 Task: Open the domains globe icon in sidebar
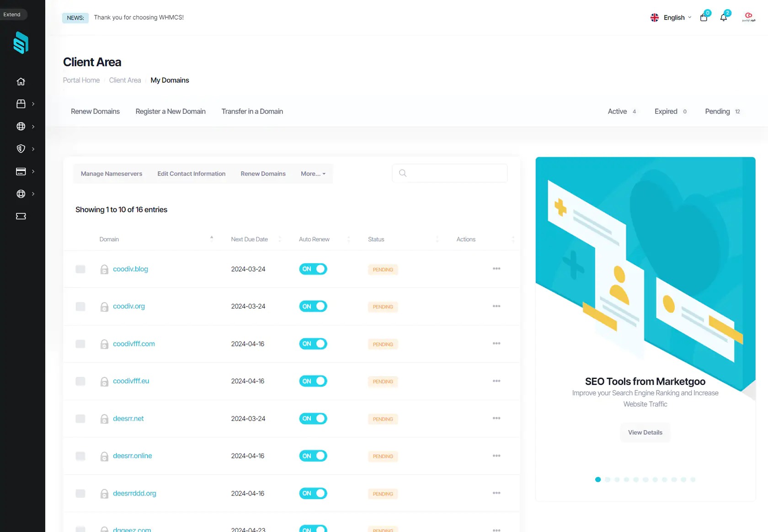[x=21, y=126]
